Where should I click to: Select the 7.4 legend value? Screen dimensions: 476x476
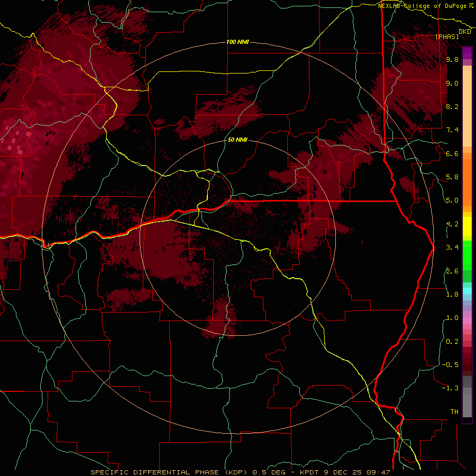[452, 130]
